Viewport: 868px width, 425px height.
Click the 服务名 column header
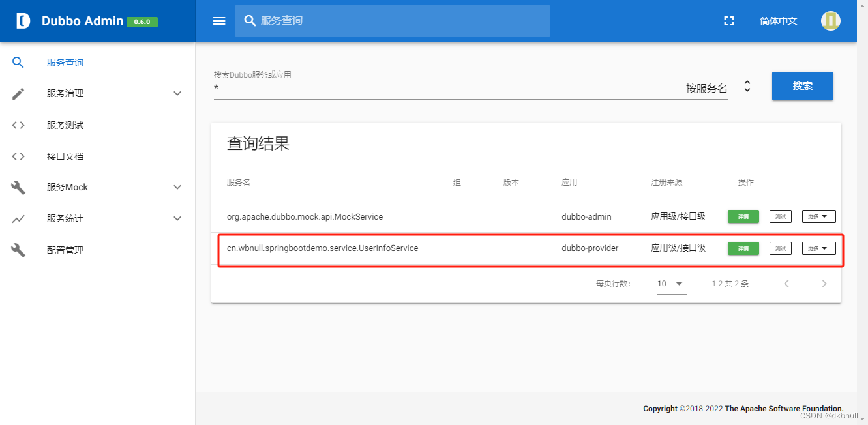(239, 183)
